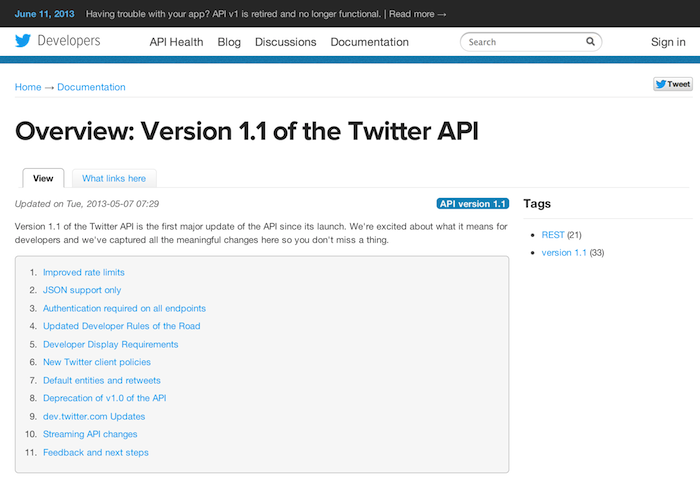The width and height of the screenshot is (700, 481).
Task: Click the page title Overview: Version 1.1
Action: [246, 131]
